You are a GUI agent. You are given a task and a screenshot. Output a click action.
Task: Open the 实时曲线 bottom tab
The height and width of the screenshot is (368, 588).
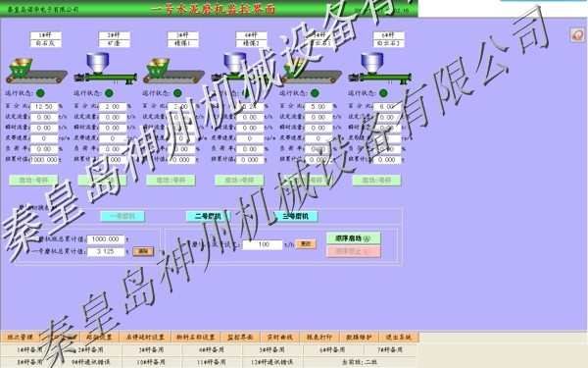(x=279, y=338)
